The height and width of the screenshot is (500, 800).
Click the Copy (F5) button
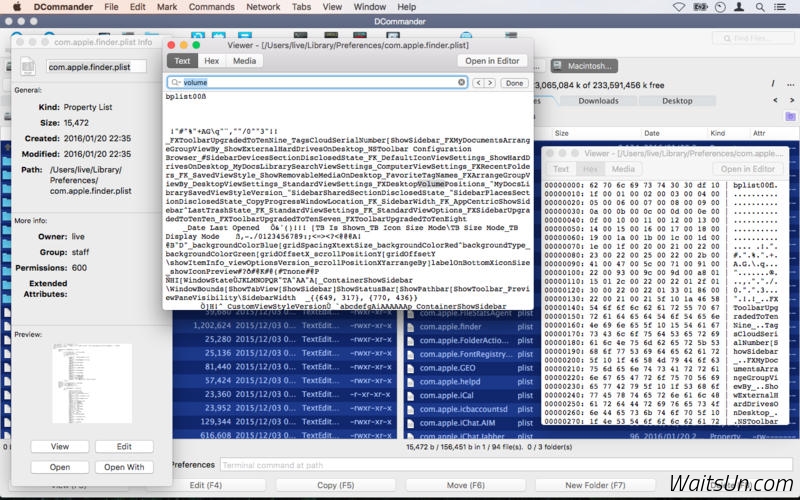335,485
